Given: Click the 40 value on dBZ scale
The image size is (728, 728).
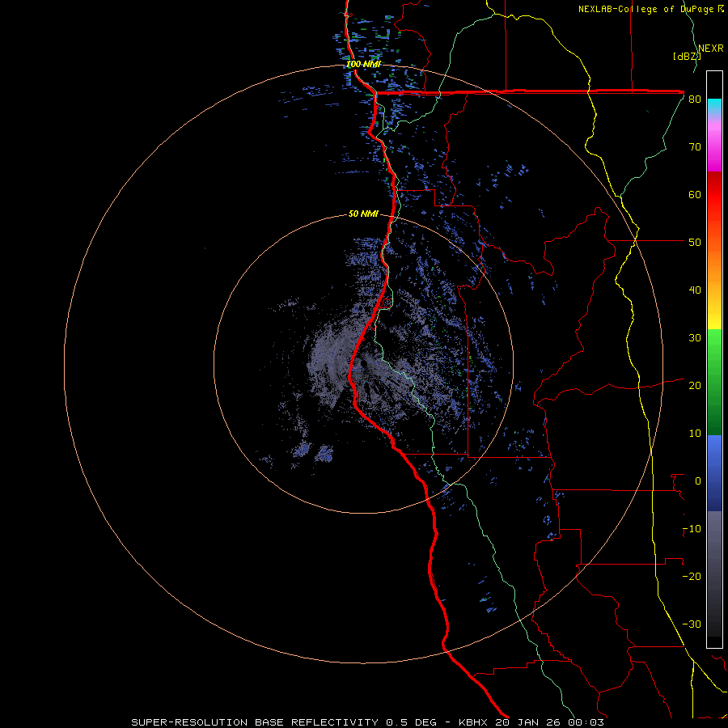Looking at the screenshot, I should (x=695, y=290).
